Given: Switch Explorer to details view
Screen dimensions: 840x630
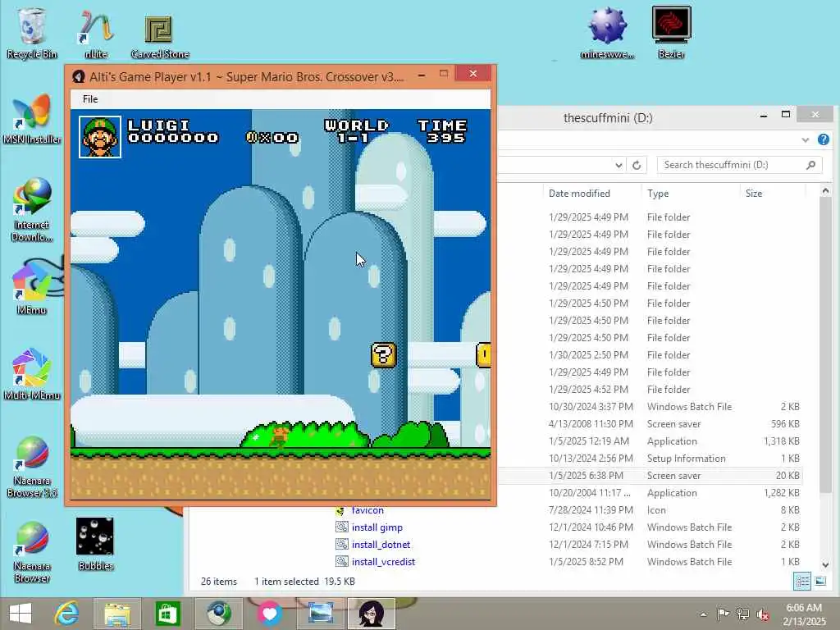Looking at the screenshot, I should (802, 581).
